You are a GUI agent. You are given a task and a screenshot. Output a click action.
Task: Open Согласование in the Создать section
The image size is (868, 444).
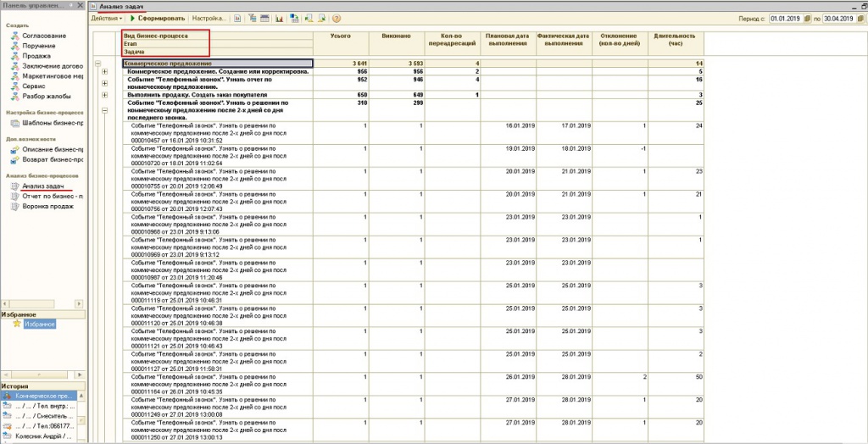click(44, 36)
